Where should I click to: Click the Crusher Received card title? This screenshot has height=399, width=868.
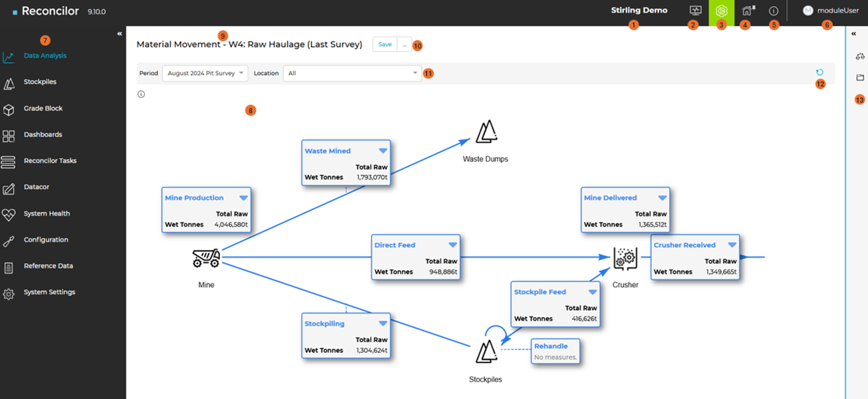click(x=685, y=245)
